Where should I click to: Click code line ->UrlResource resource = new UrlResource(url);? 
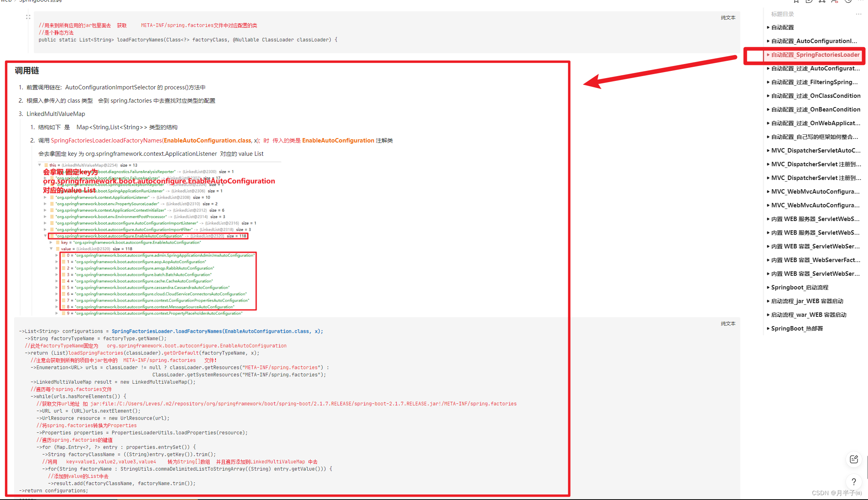(103, 418)
